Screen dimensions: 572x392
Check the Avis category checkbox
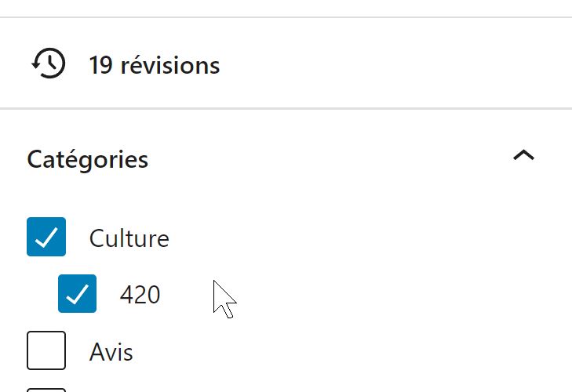[46, 350]
